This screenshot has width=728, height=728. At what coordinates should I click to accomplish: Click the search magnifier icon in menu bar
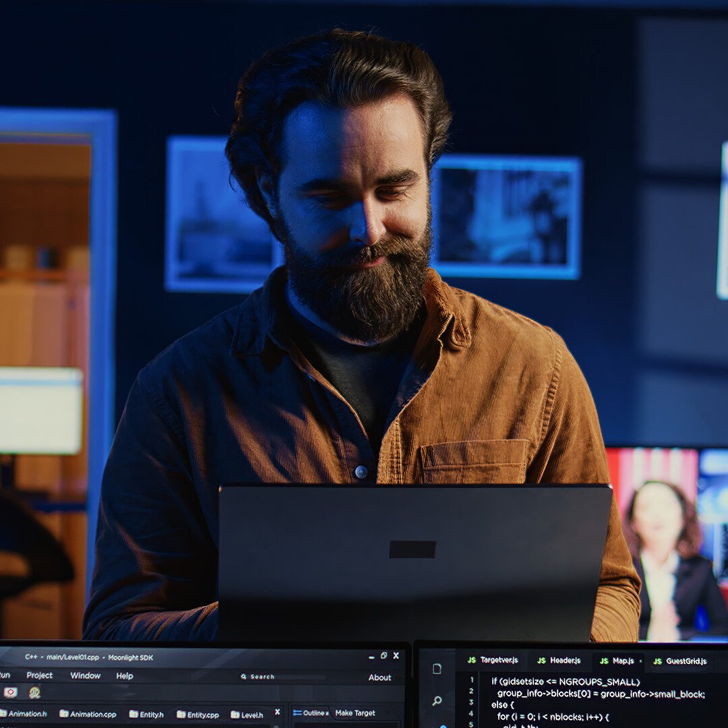(243, 677)
